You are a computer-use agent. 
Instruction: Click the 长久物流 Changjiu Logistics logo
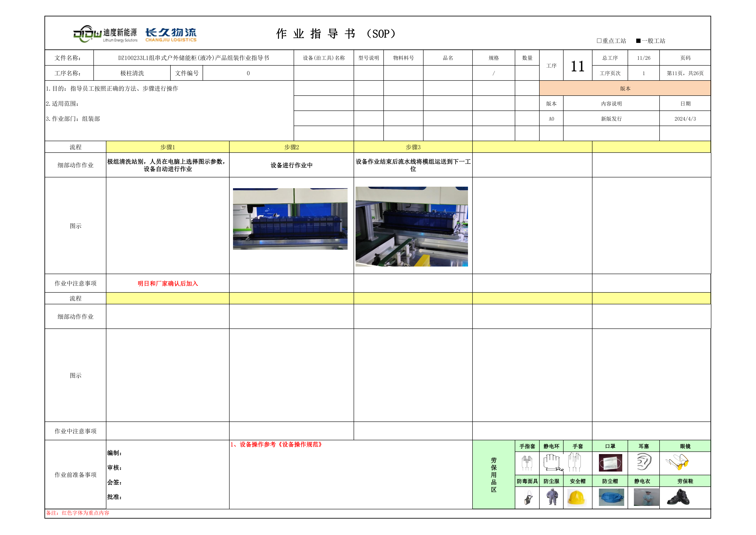pyautogui.click(x=171, y=35)
